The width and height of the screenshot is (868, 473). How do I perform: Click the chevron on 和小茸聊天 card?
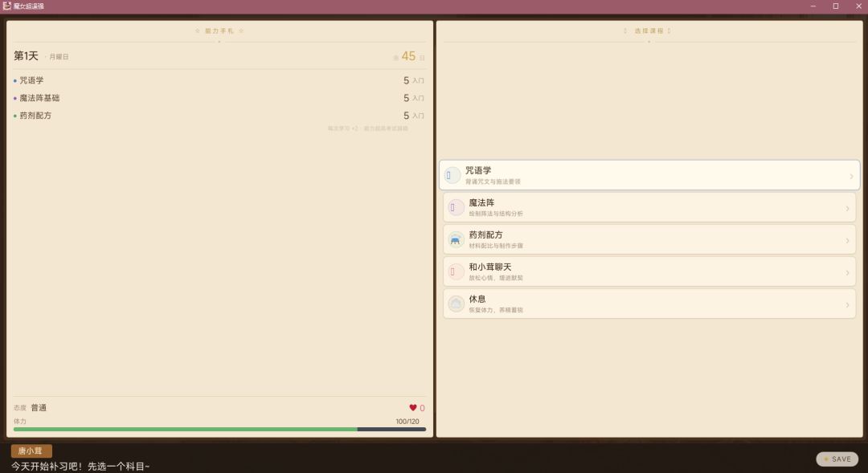coord(848,273)
